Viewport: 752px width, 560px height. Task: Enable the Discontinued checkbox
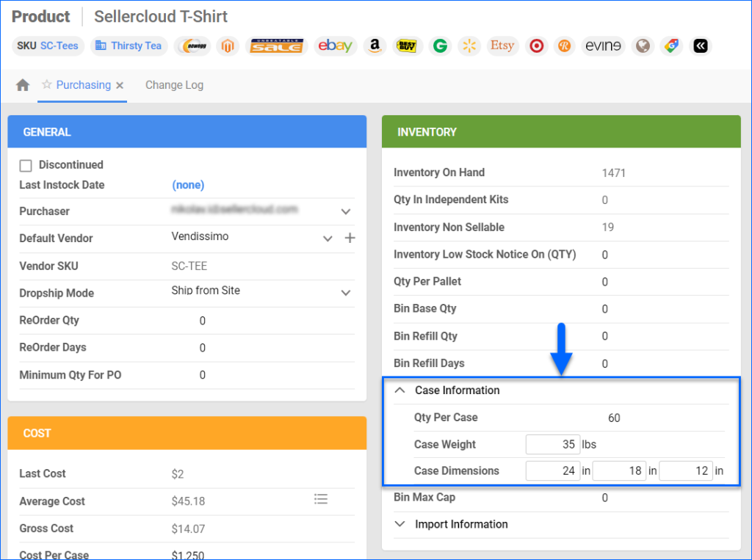(x=26, y=165)
